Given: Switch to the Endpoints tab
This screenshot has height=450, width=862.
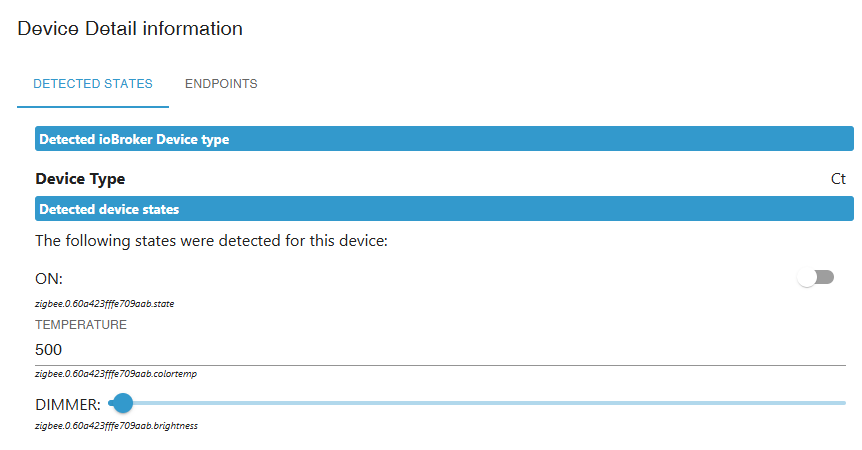Looking at the screenshot, I should click(x=221, y=84).
